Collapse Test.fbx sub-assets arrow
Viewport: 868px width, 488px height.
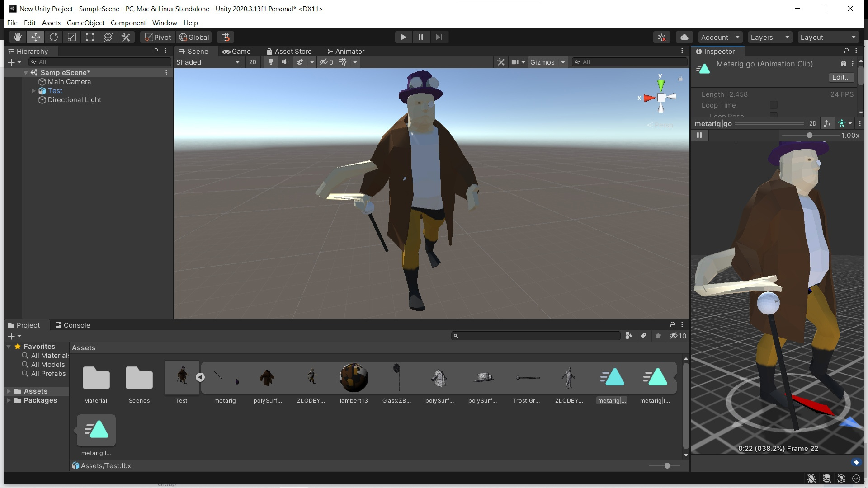pos(200,377)
